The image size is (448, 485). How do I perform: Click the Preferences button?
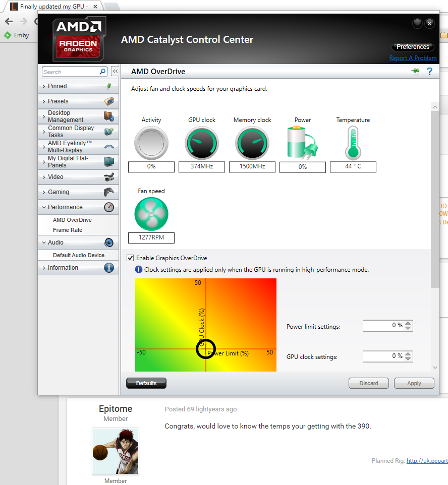(413, 47)
